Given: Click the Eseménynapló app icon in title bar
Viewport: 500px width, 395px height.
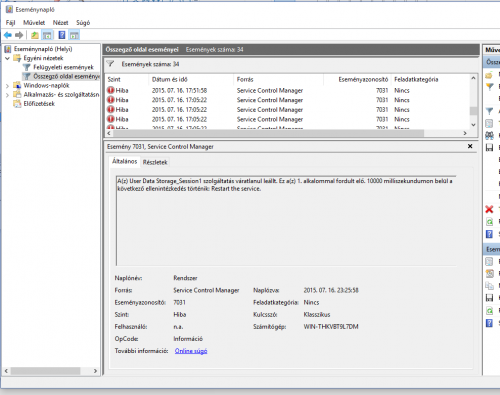Looking at the screenshot, I should (x=9, y=9).
